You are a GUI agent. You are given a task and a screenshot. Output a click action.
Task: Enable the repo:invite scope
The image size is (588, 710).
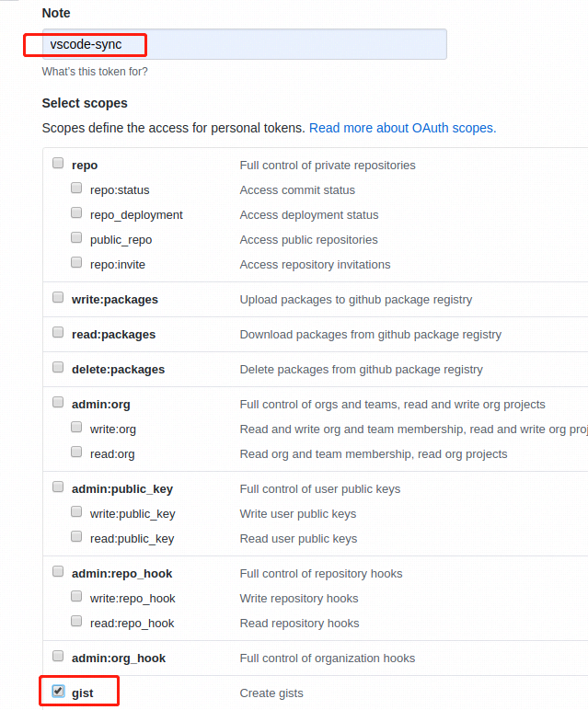click(x=76, y=263)
